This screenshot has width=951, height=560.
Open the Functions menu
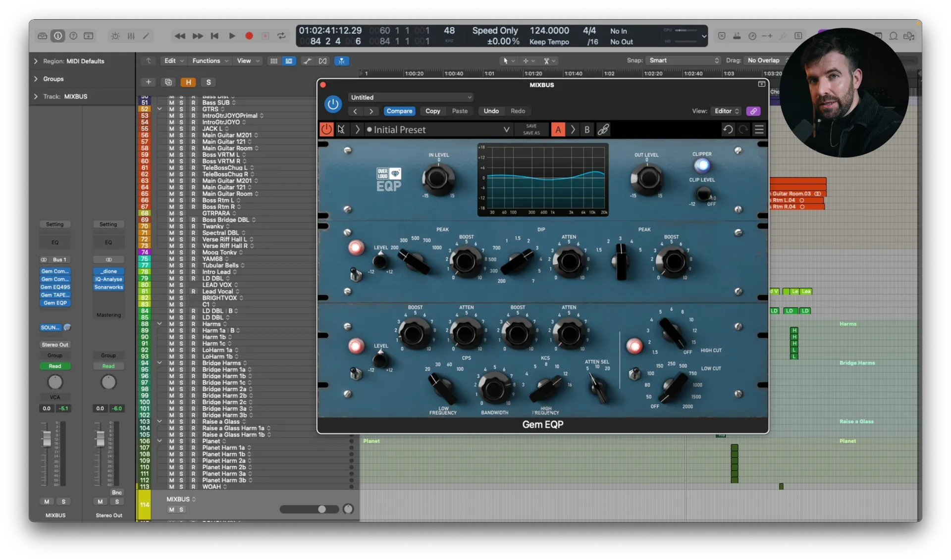click(210, 61)
